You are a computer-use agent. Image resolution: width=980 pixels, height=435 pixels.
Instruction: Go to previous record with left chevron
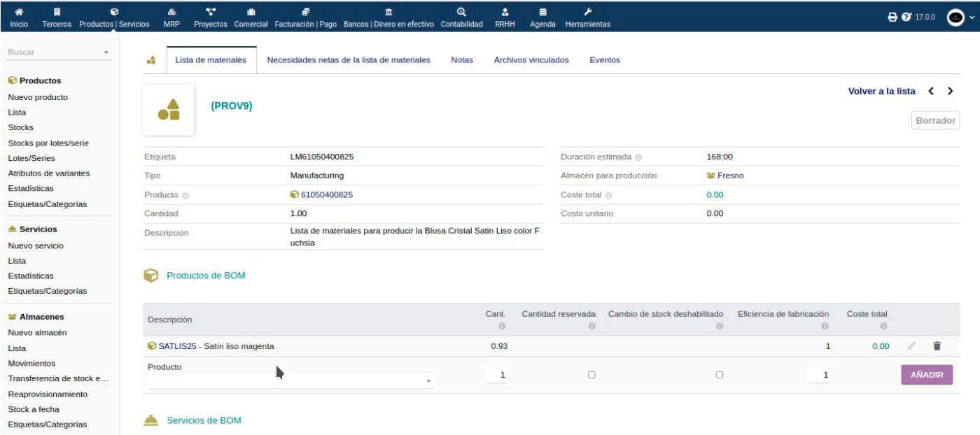pyautogui.click(x=931, y=91)
